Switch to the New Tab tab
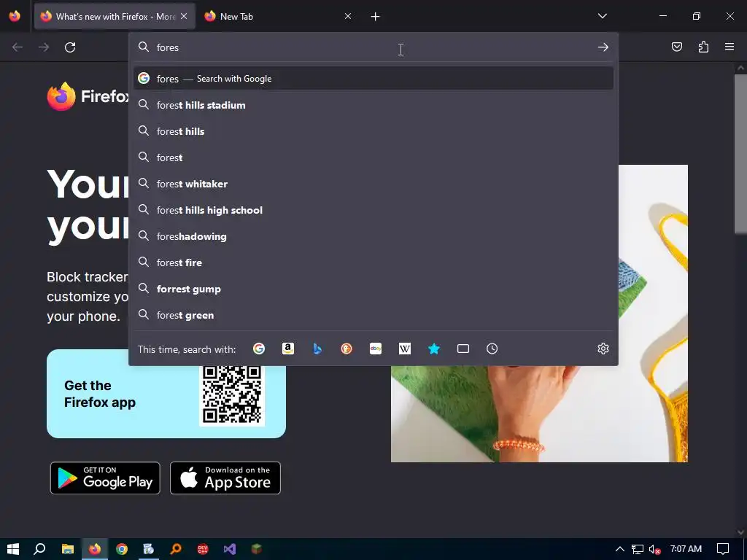This screenshot has width=747, height=560. (278, 16)
